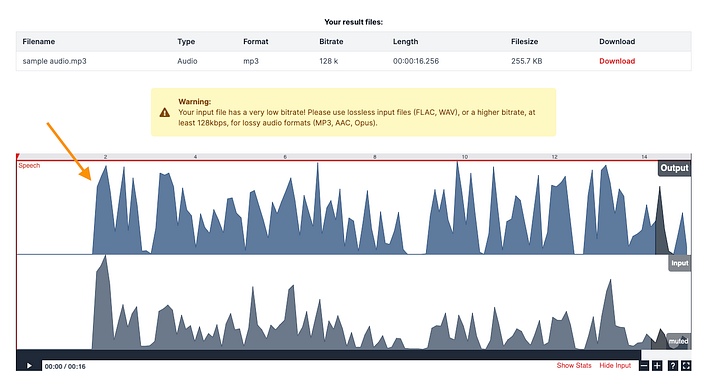Click the filesize value 255.7 KB

coord(526,61)
